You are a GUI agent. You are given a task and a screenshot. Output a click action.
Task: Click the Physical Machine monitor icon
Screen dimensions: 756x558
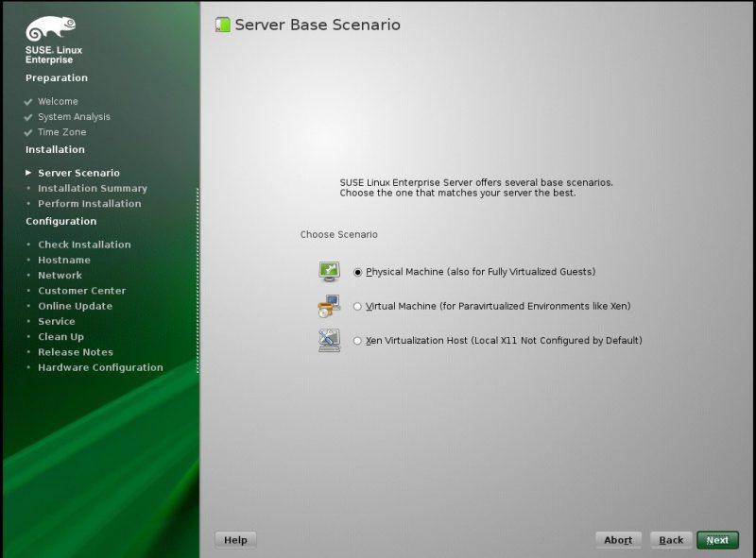click(329, 272)
